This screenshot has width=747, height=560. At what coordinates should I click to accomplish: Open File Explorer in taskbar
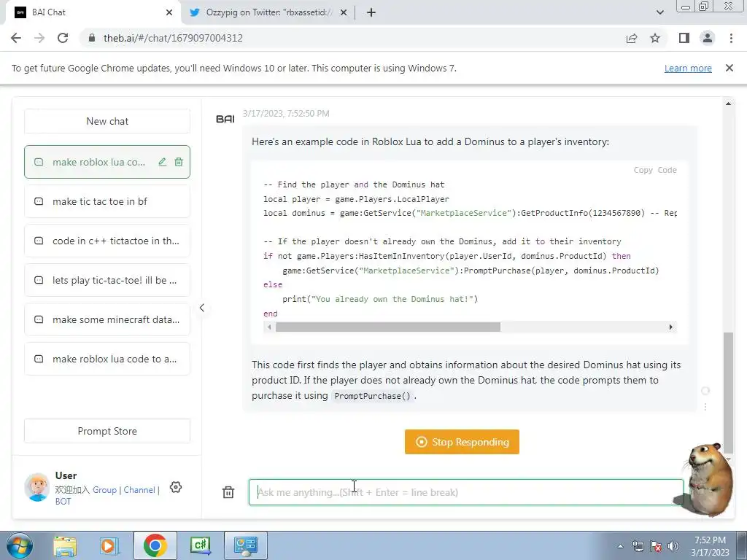point(65,545)
